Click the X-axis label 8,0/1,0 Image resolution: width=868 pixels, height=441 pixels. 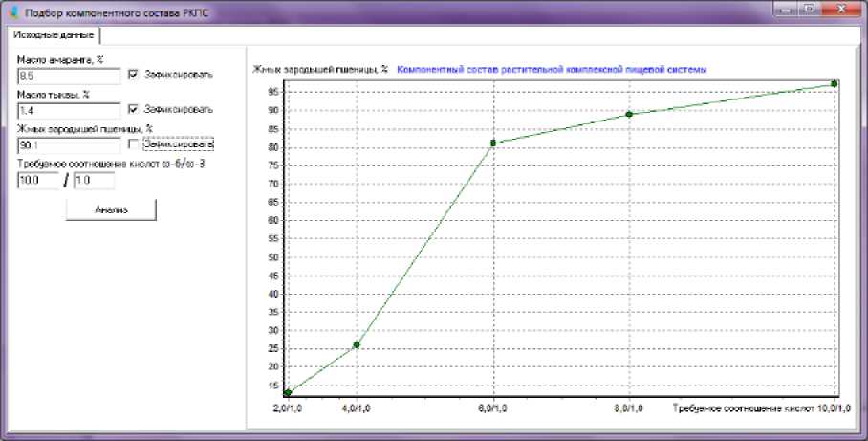click(x=629, y=408)
